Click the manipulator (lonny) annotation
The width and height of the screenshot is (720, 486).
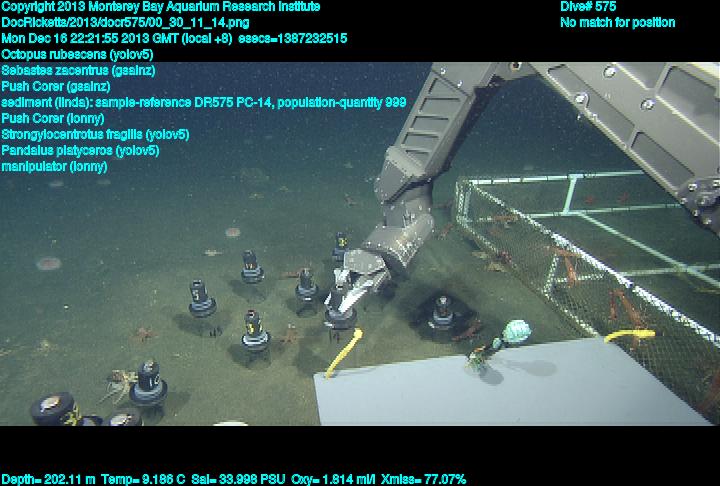tap(54, 167)
